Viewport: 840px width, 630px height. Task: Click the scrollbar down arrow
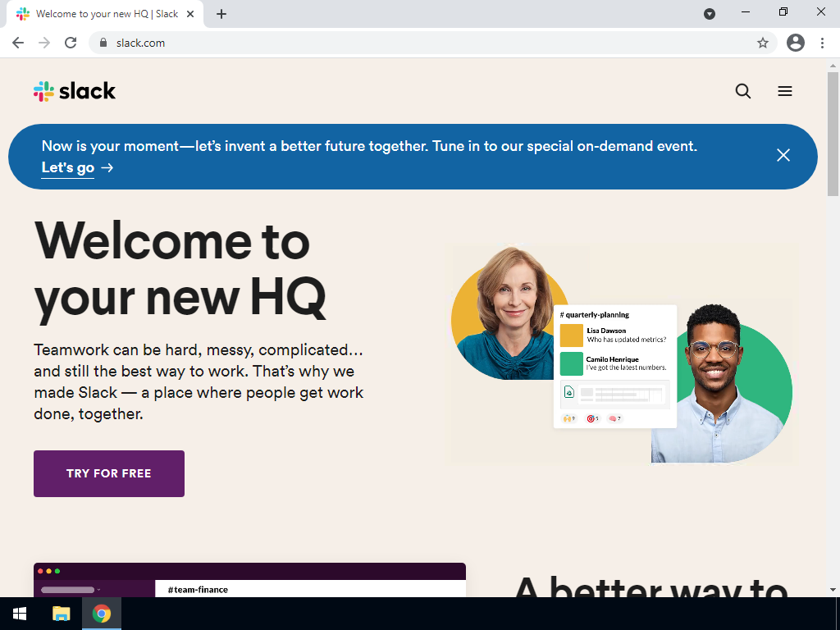tap(833, 590)
